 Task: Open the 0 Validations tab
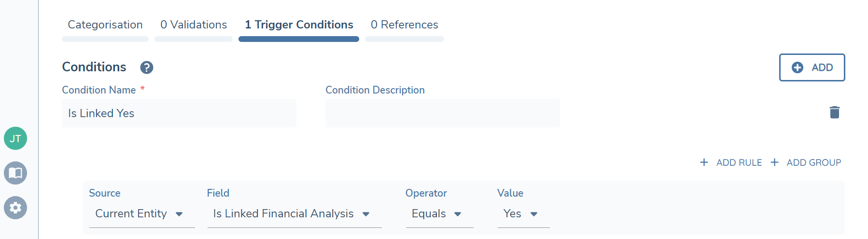[194, 25]
